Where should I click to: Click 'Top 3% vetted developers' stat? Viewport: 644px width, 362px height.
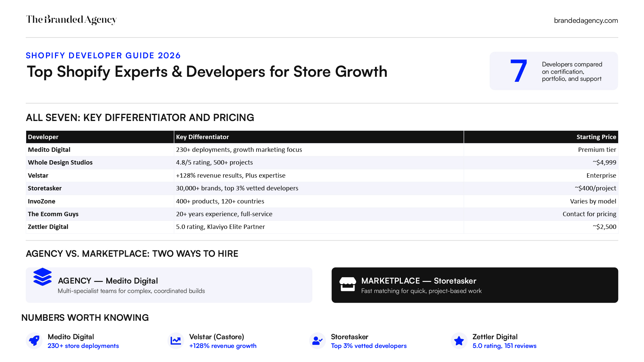pos(369,346)
